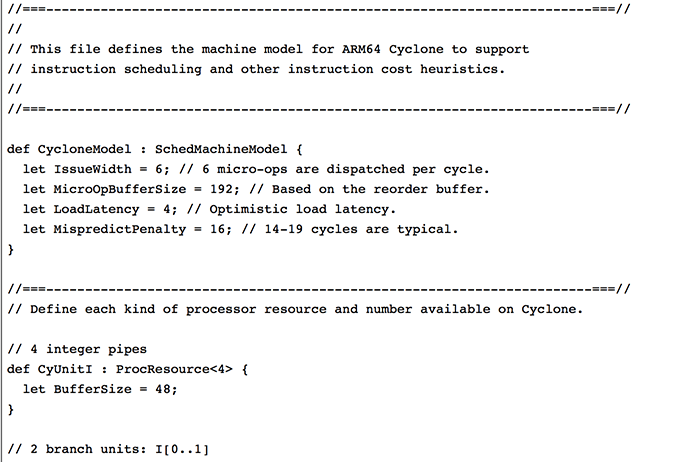Click the CyUnitI definition name
This screenshot has width=678, height=462.
pyautogui.click(x=65, y=369)
